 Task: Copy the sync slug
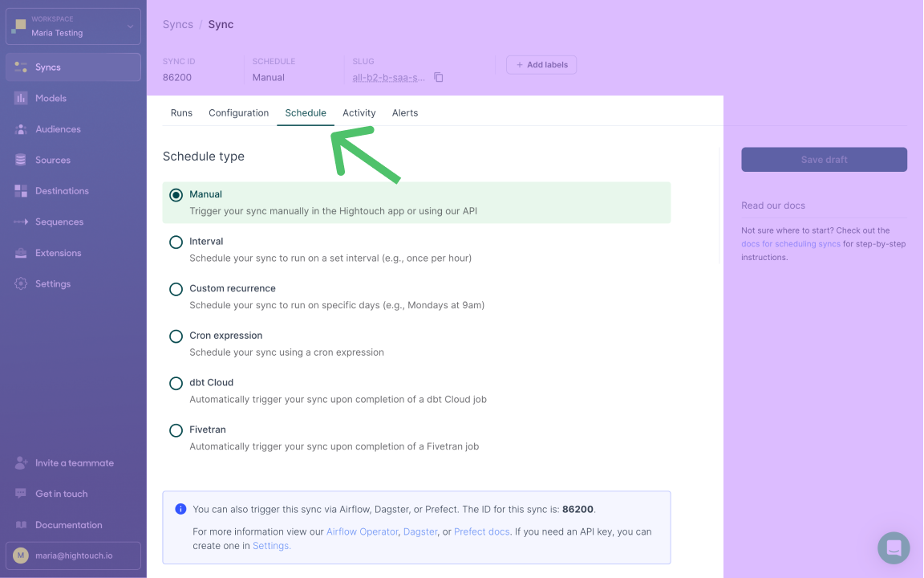[437, 76]
